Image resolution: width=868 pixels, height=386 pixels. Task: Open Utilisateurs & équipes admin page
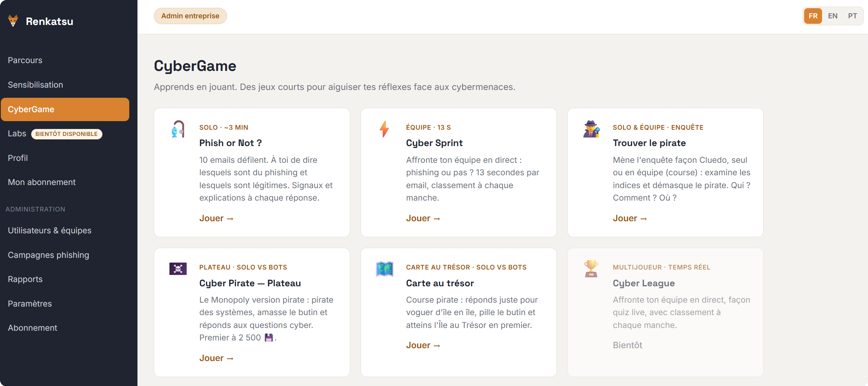coord(65,231)
